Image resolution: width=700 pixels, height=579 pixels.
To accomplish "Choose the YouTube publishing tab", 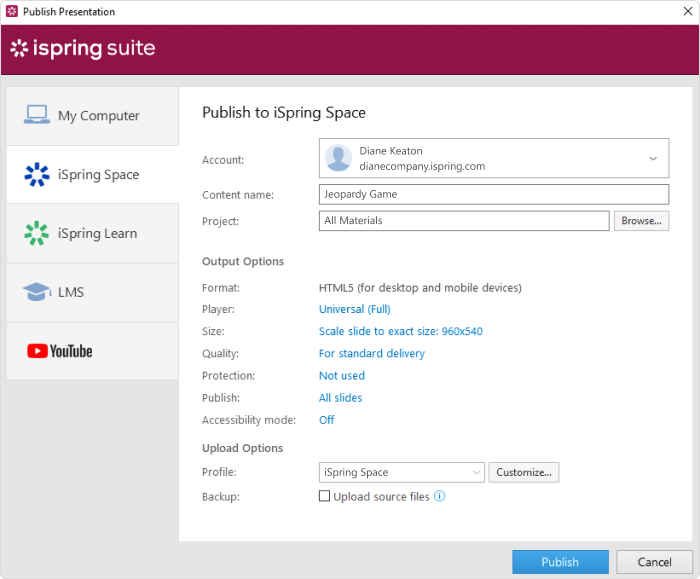I will click(x=92, y=351).
